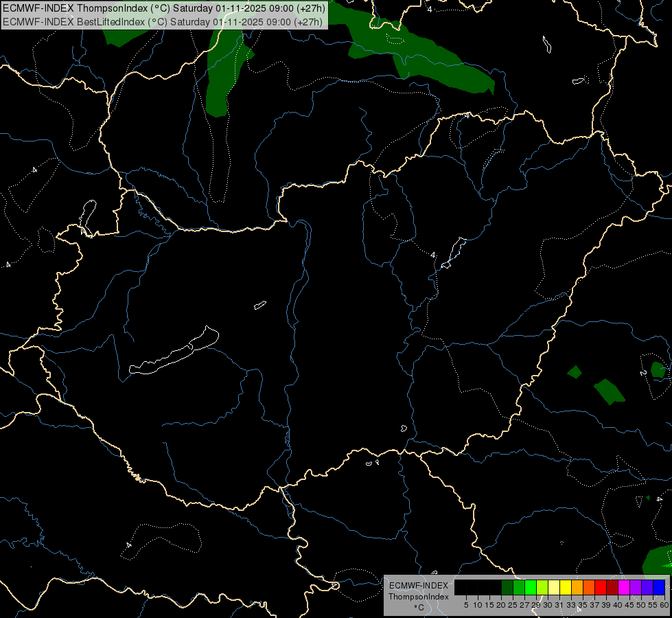Click the ECMWF-INDEX ThompsonIndex °C legend caption
The image size is (672, 618).
pos(419,596)
